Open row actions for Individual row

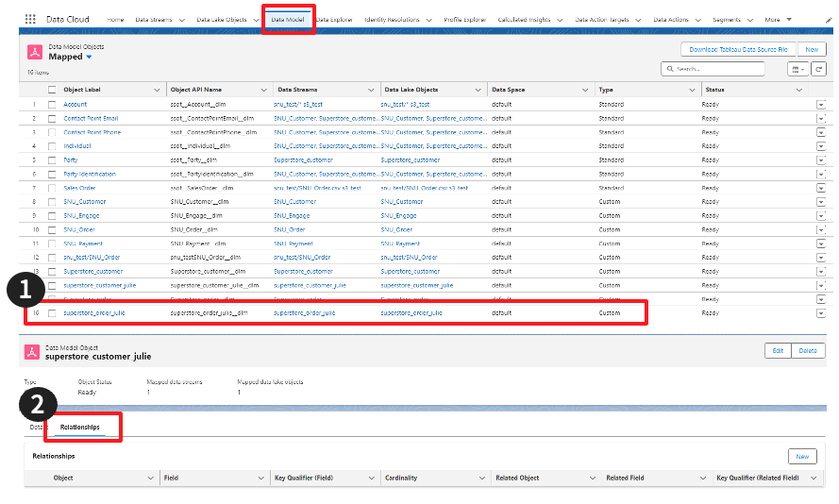tap(821, 146)
